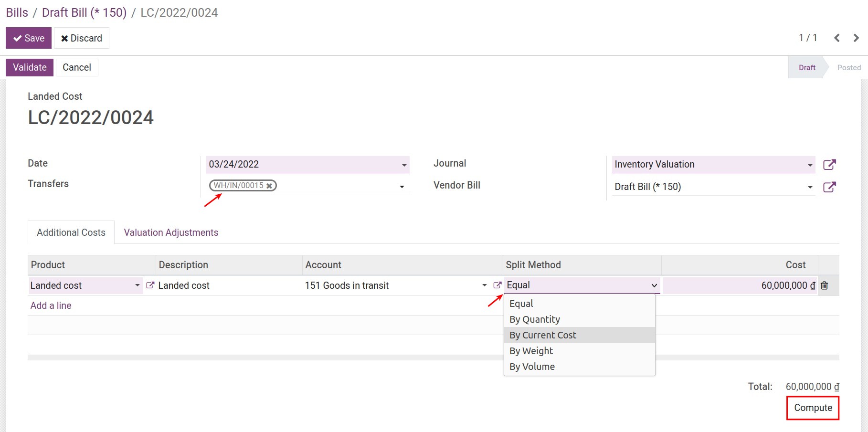
Task: Switch to the Valuation Adjustments tab
Action: point(170,232)
